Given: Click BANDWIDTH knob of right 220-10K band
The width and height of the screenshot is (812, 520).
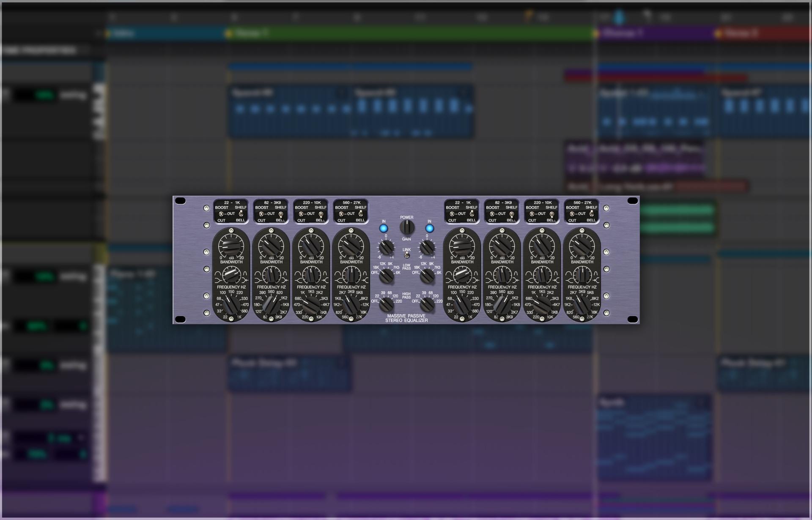Looking at the screenshot, I should 542,275.
